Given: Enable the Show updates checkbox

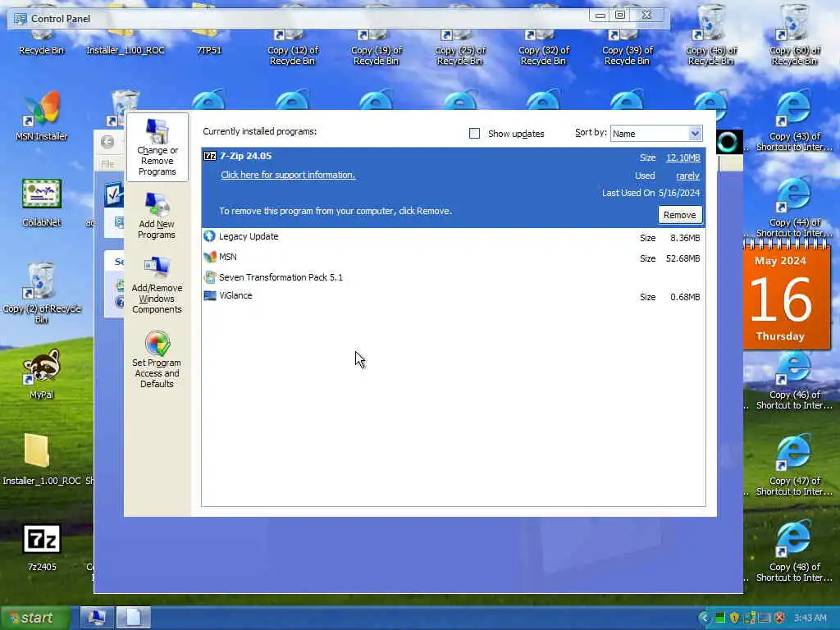Looking at the screenshot, I should 474,134.
